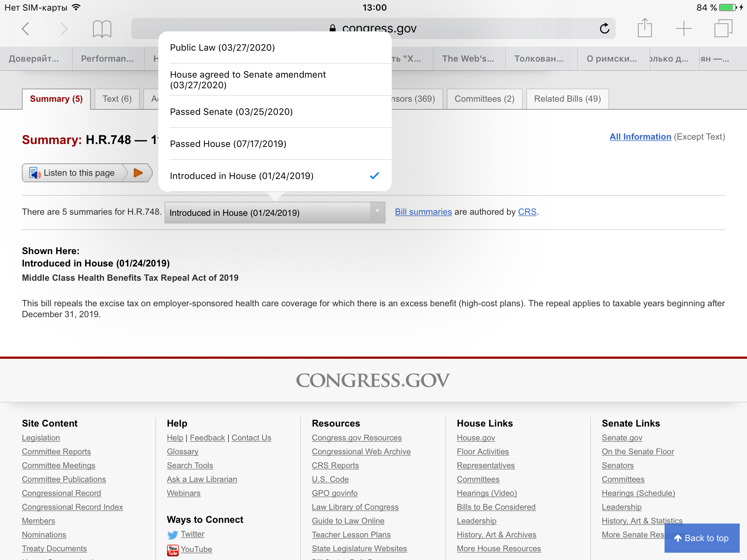The height and width of the screenshot is (560, 747).
Task: Switch to the Text (6) tab
Action: coord(117,99)
